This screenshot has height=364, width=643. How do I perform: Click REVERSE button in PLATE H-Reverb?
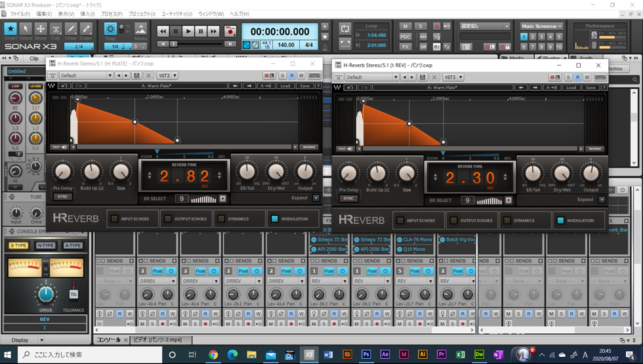click(x=309, y=147)
